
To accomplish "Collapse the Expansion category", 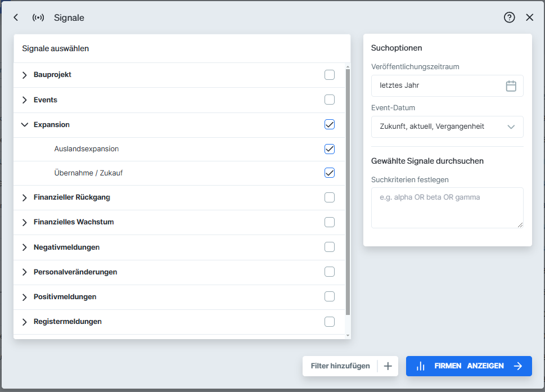I will point(24,124).
